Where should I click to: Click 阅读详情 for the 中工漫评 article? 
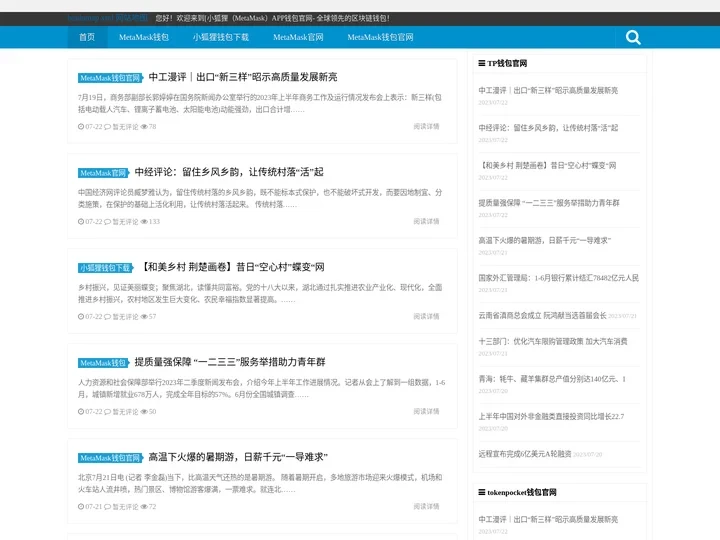426,126
